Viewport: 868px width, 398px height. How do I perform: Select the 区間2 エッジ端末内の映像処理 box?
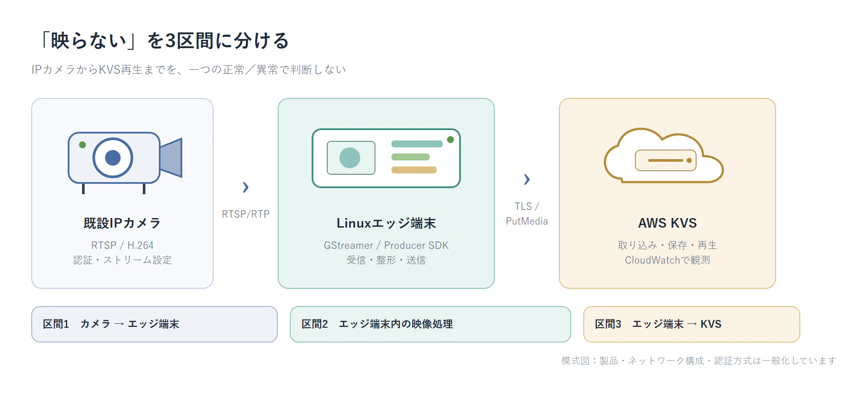(431, 324)
